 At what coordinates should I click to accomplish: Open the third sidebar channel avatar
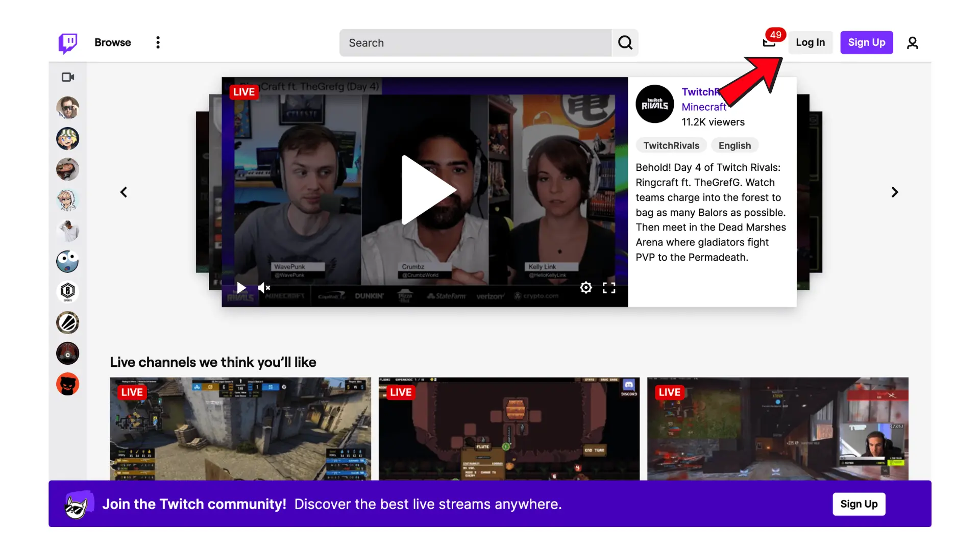click(68, 169)
